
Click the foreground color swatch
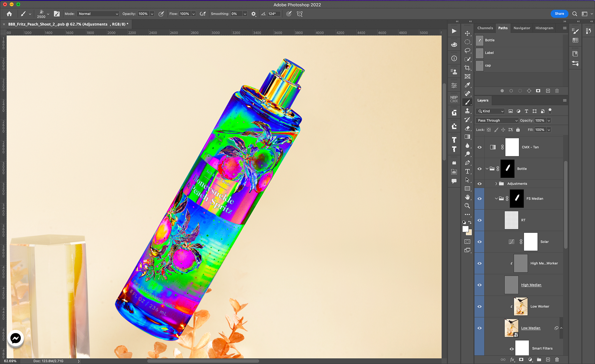465,229
